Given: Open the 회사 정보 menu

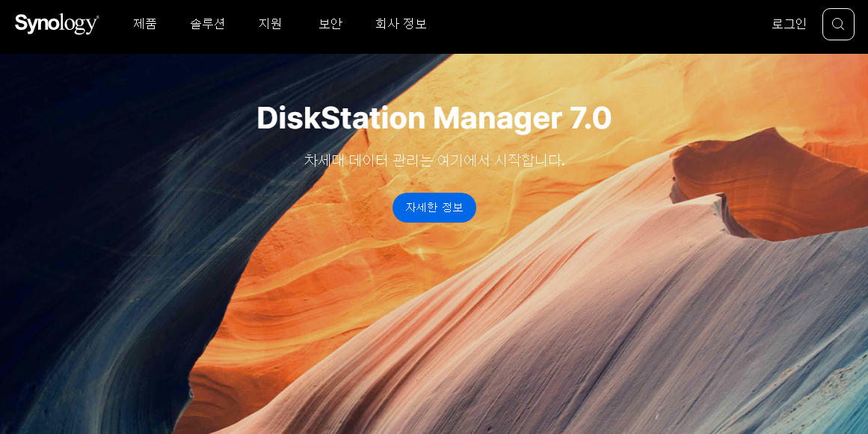Looking at the screenshot, I should [x=401, y=24].
